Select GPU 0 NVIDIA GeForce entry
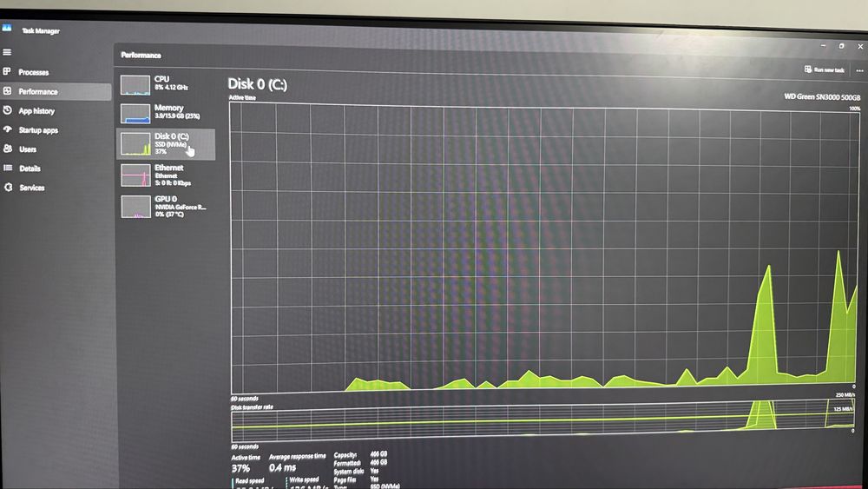868x489 pixels. pos(166,207)
